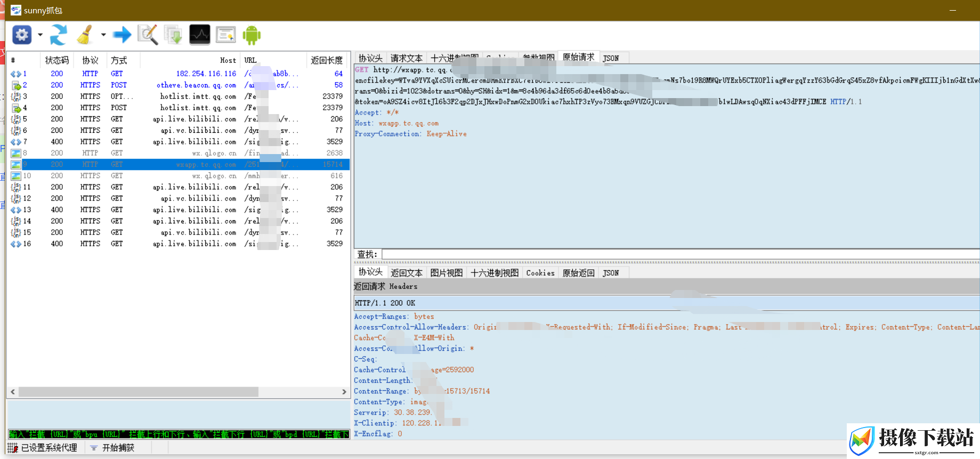Click the funnel icon beside 开始捕获
This screenshot has width=980, height=459.
click(x=94, y=448)
